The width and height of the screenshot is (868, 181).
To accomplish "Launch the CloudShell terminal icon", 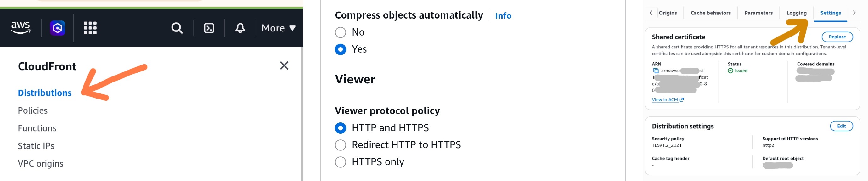I will [209, 28].
